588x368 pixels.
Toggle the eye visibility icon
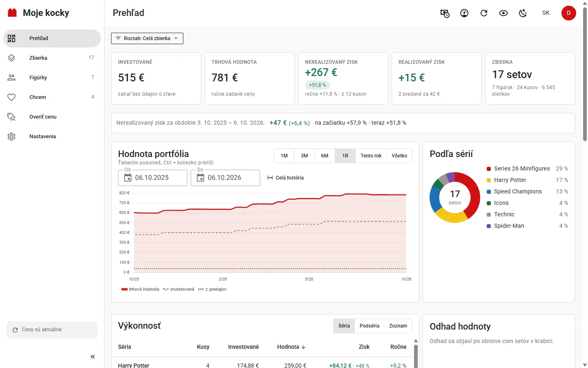pos(503,13)
